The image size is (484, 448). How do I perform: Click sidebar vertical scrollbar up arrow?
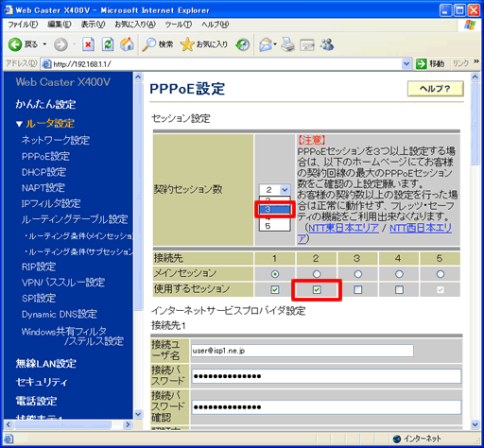click(138, 77)
